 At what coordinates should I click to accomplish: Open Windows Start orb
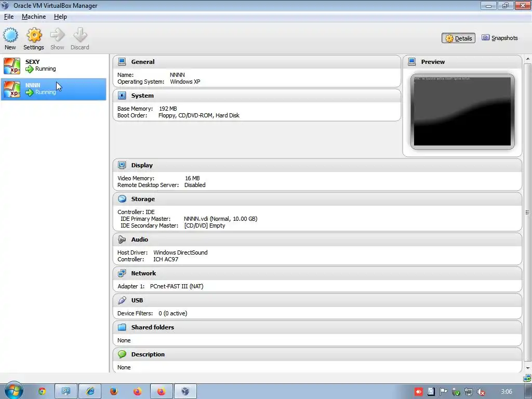(14, 391)
